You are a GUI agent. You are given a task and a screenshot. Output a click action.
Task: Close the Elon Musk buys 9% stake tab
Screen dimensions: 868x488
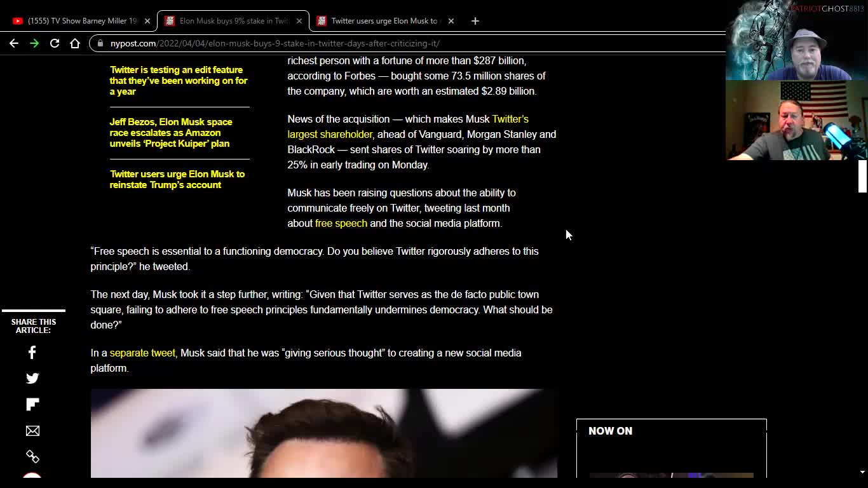299,21
